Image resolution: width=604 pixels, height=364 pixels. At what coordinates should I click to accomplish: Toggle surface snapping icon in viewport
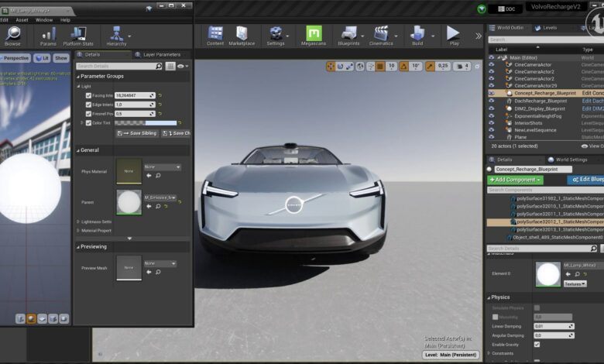pos(371,67)
